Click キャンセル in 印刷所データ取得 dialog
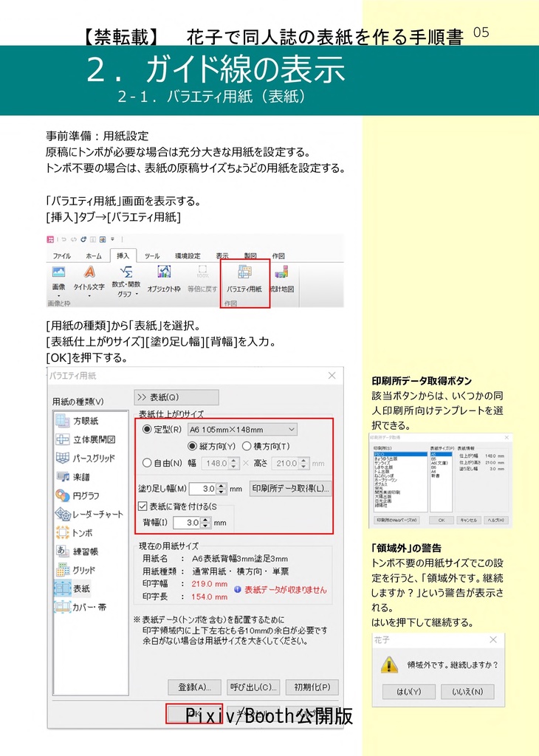539x756 pixels. point(469,520)
